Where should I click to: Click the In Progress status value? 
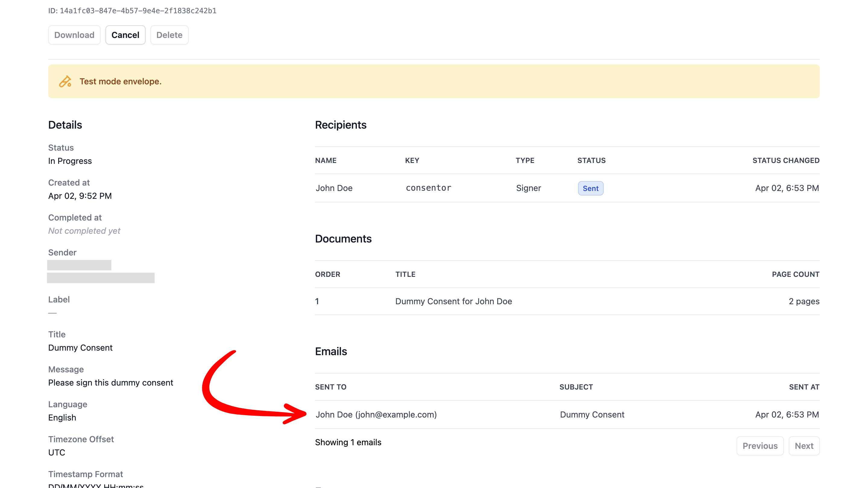tap(70, 161)
